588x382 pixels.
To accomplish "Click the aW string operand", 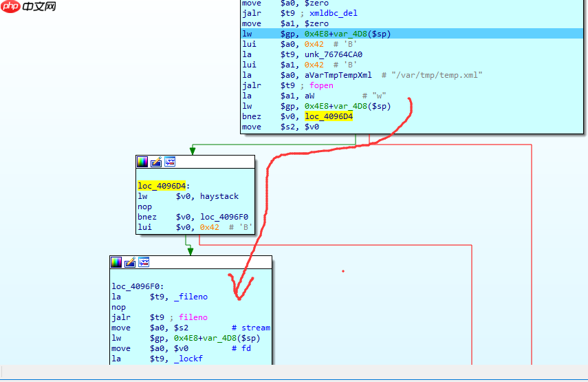I will coord(309,96).
